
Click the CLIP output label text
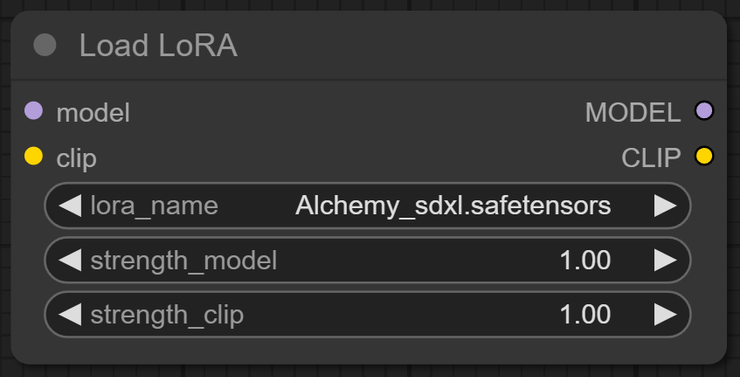pyautogui.click(x=651, y=158)
